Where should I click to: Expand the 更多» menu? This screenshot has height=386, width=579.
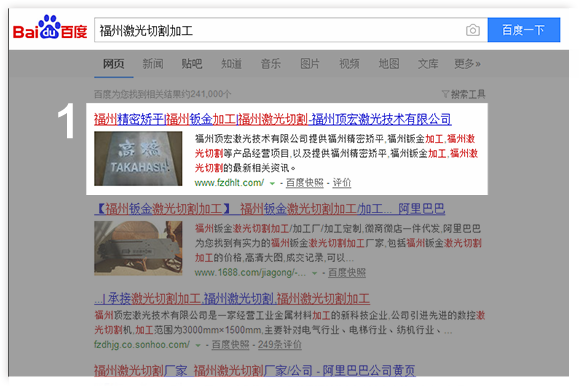click(467, 64)
